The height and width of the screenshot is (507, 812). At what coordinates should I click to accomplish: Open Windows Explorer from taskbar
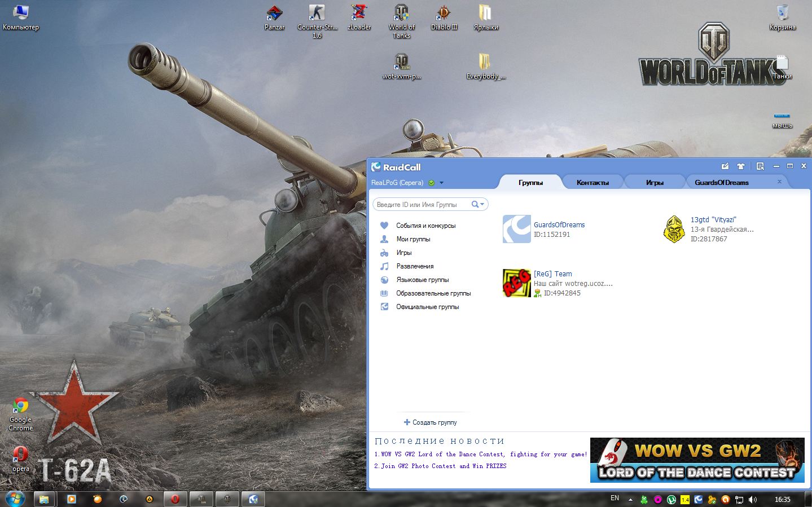pos(44,499)
